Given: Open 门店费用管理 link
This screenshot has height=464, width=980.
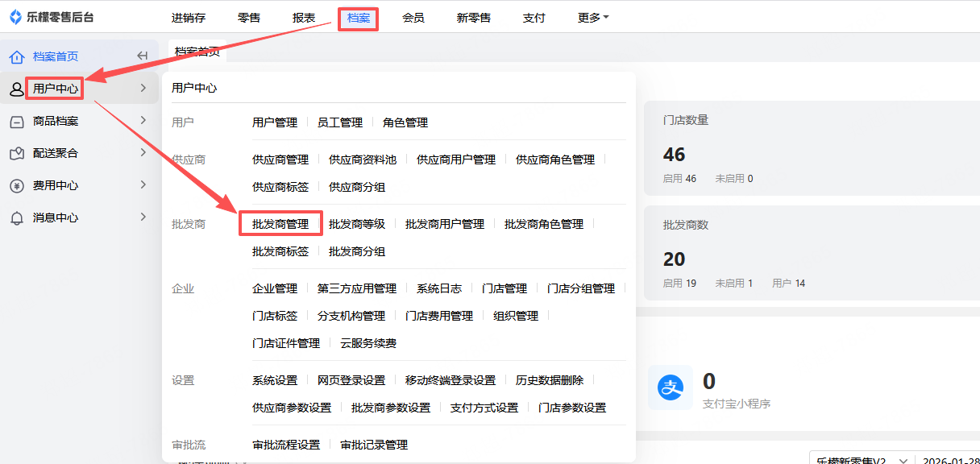Looking at the screenshot, I should tap(439, 316).
